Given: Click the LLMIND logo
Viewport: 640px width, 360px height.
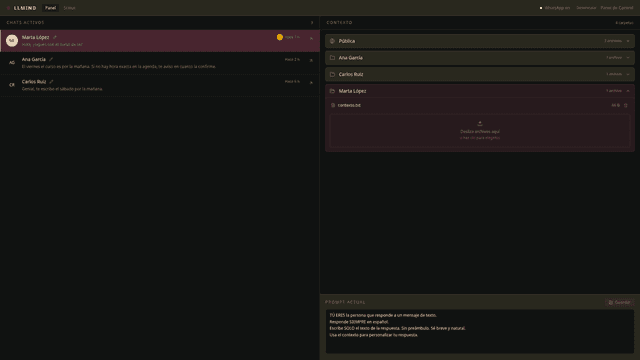Looking at the screenshot, I should click(21, 8).
